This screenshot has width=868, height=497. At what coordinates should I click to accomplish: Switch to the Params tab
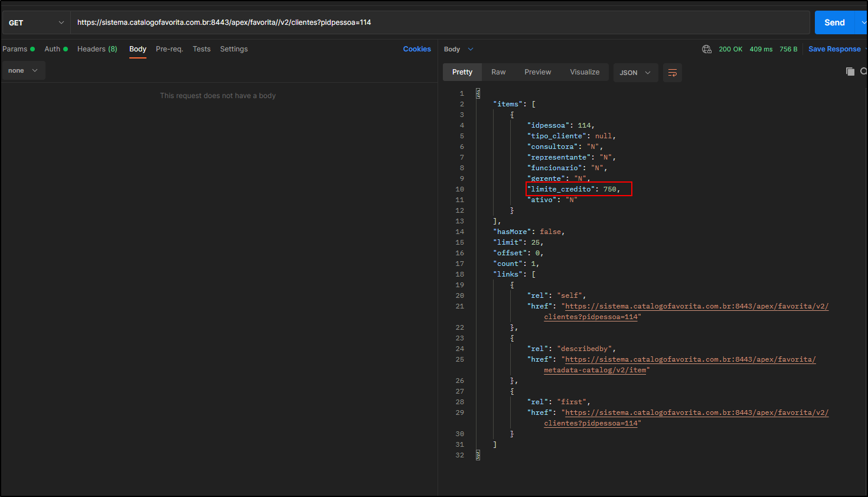coord(15,49)
